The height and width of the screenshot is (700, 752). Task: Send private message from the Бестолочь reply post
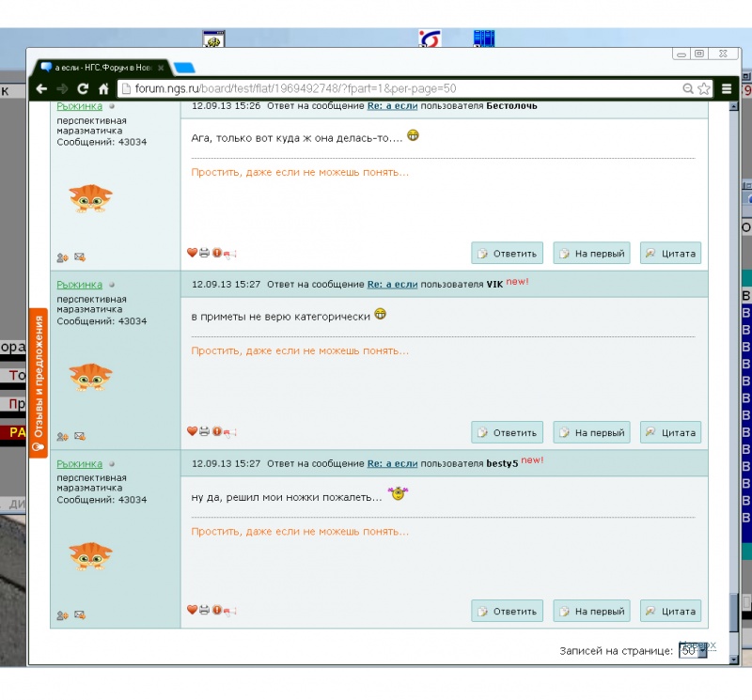(x=80, y=257)
